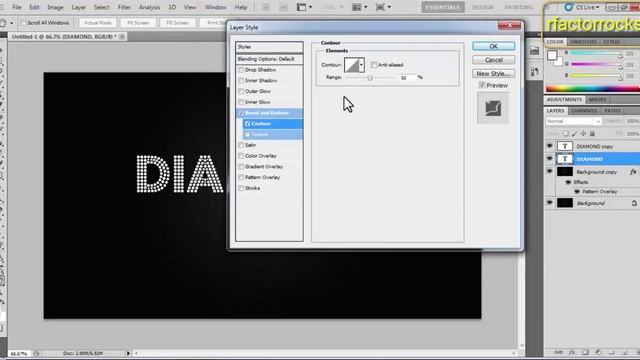
Task: Uncheck the Contour checkbox
Action: pos(247,124)
